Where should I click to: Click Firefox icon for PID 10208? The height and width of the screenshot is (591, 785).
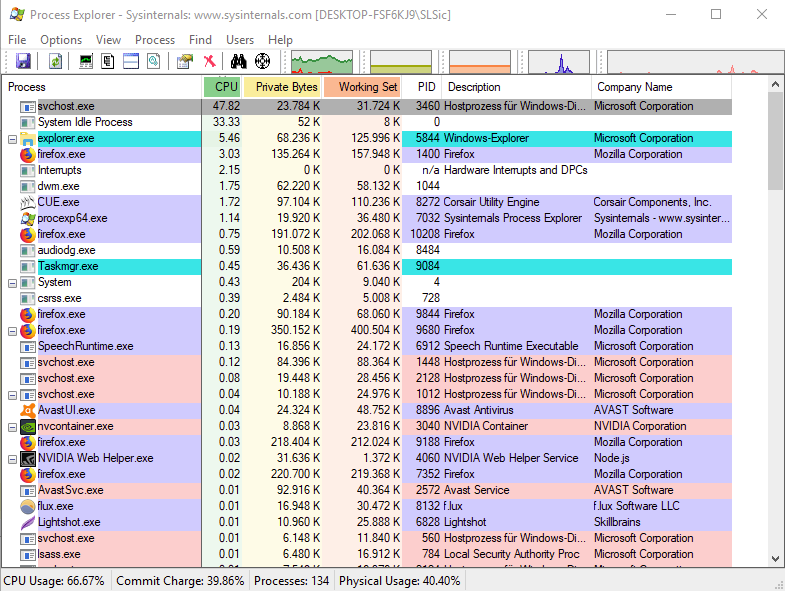(x=28, y=234)
